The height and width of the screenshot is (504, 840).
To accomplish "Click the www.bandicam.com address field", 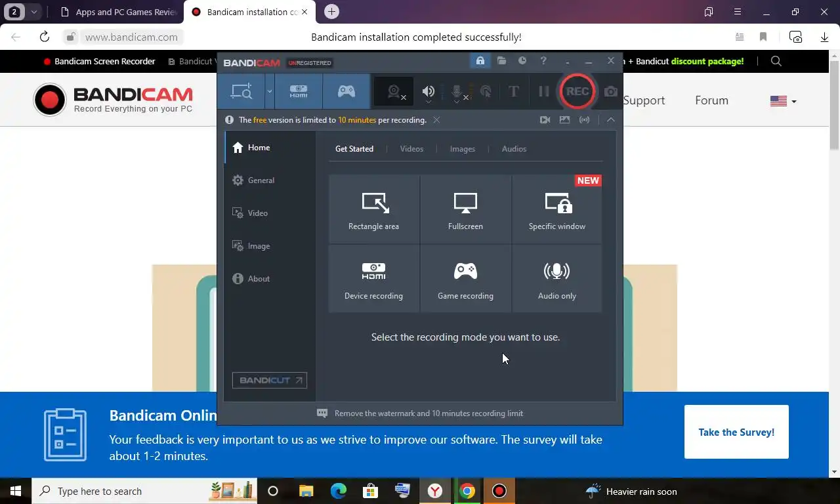I will 131,37.
